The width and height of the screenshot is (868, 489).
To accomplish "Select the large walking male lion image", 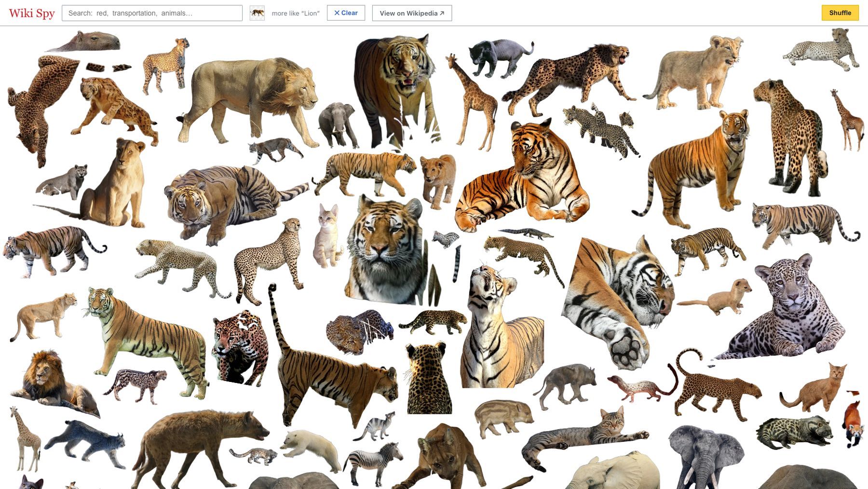I will (247, 100).
